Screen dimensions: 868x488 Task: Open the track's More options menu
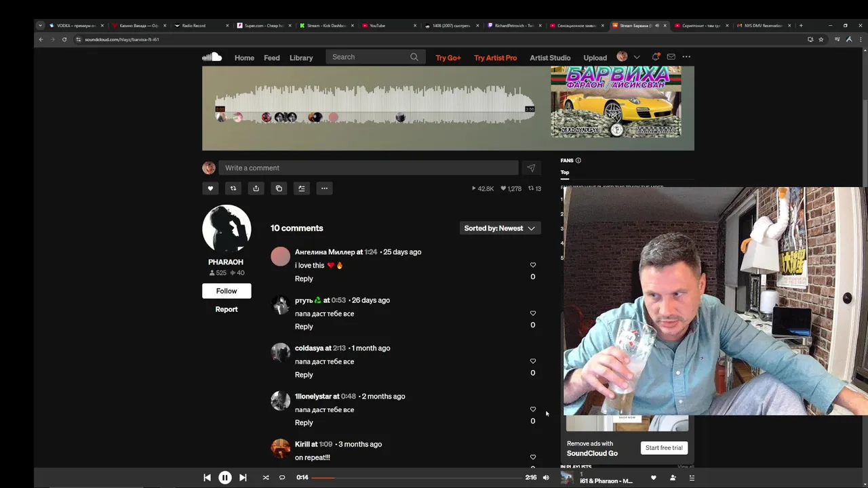pos(324,188)
